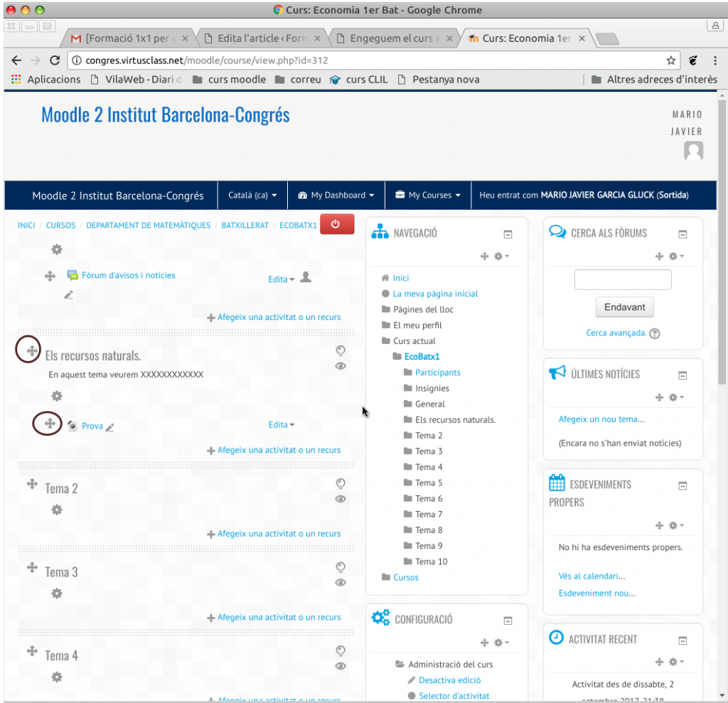Collapse the Configuració block

pyautogui.click(x=508, y=621)
